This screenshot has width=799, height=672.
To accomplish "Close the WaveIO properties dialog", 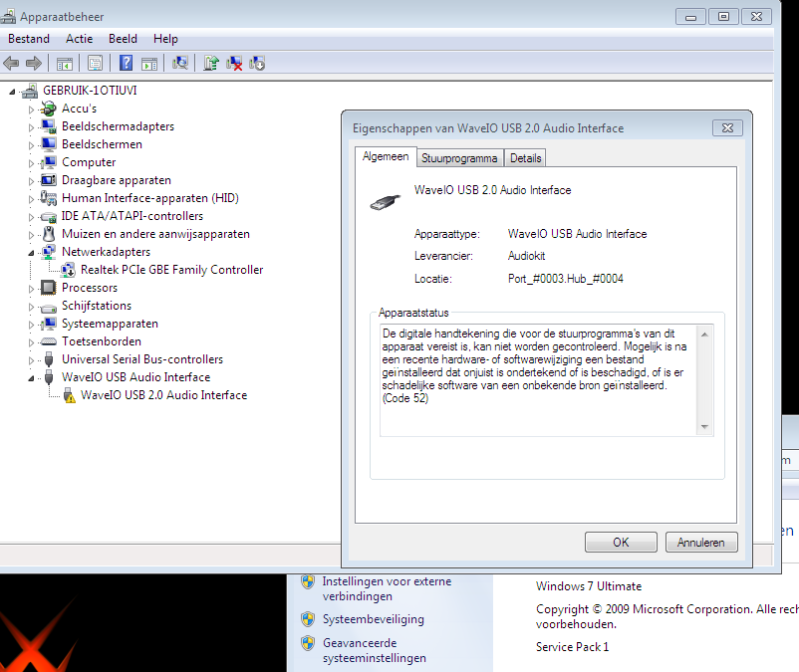I will [727, 128].
